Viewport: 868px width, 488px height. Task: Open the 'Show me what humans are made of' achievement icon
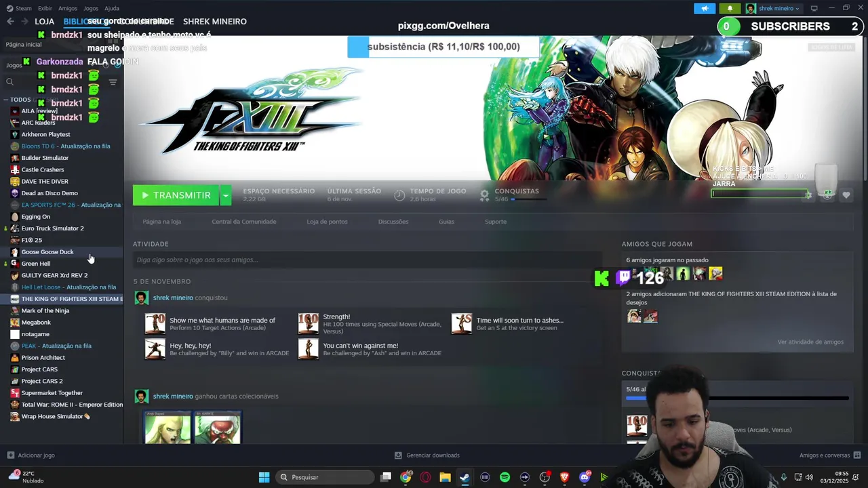155,324
